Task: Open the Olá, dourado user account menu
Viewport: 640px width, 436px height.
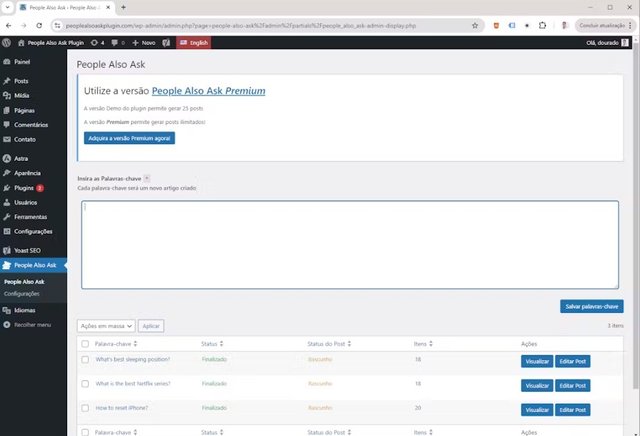Action: (x=607, y=42)
